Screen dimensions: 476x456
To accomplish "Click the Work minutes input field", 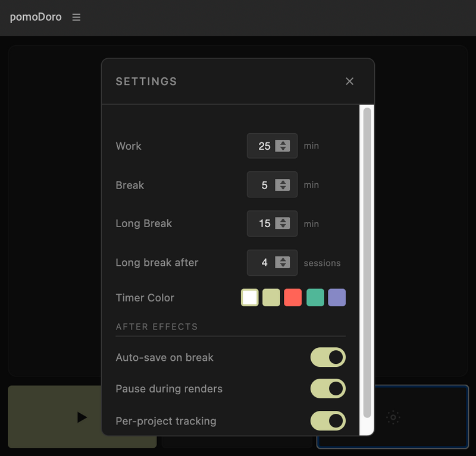I will (272, 146).
